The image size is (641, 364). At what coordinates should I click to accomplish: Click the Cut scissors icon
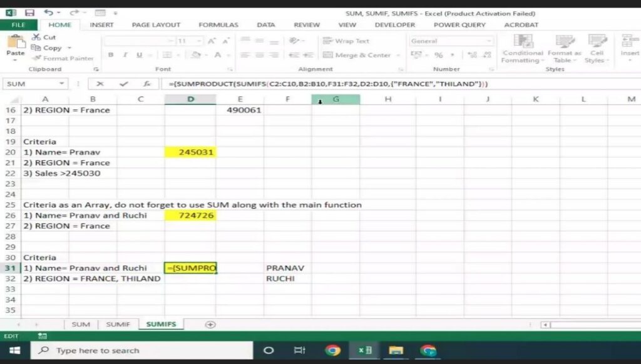pos(36,38)
